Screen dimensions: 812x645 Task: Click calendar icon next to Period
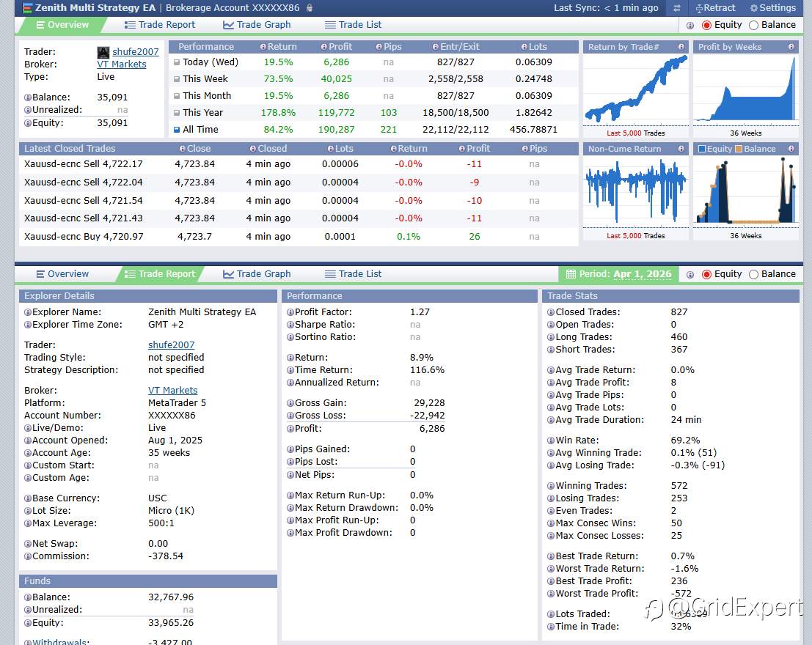click(x=570, y=274)
